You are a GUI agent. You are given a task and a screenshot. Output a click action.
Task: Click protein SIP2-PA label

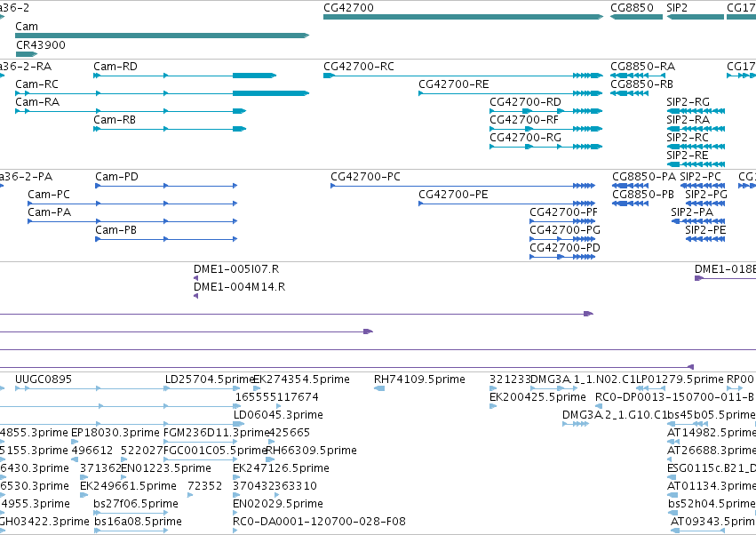tap(692, 212)
